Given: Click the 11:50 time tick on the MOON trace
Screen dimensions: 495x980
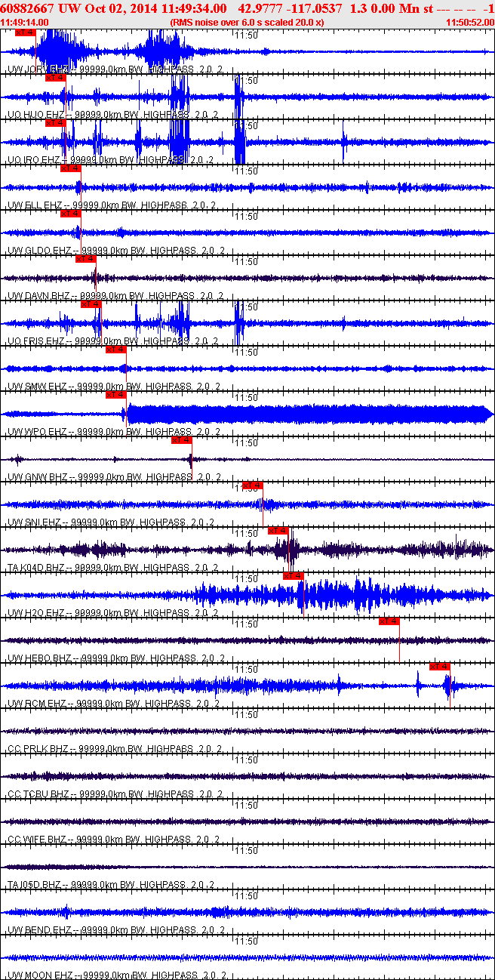Looking at the screenshot, I should tap(247, 941).
